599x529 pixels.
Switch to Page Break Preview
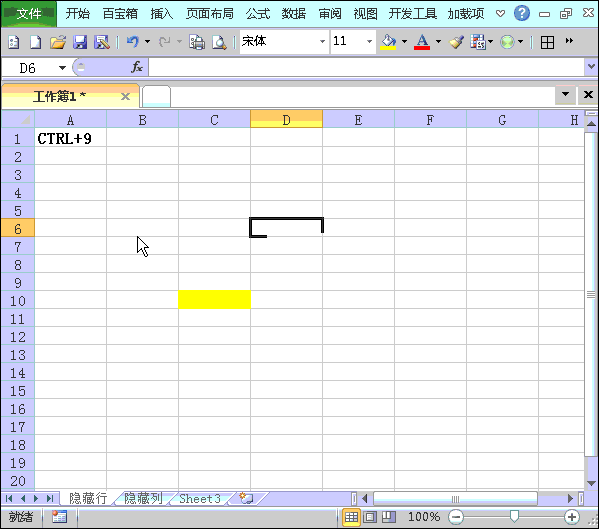pos(389,517)
